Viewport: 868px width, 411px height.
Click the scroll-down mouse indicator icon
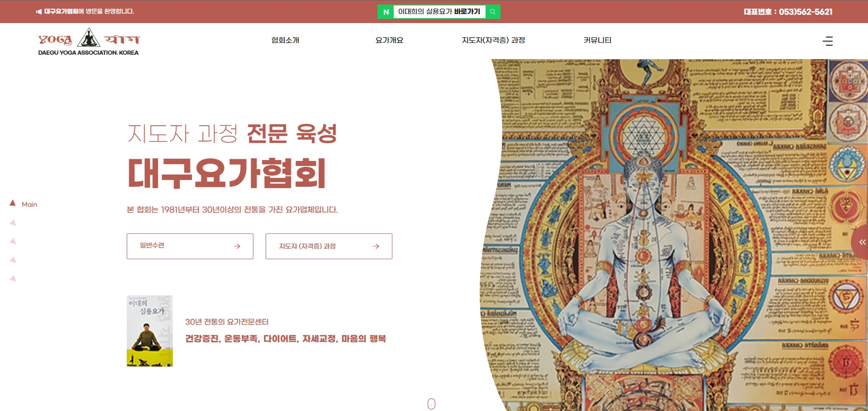pos(431,404)
